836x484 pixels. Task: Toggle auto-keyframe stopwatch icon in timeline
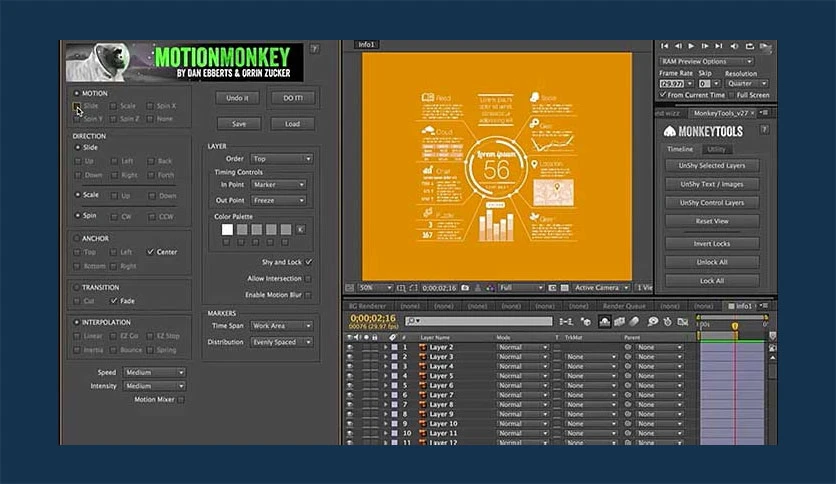668,321
